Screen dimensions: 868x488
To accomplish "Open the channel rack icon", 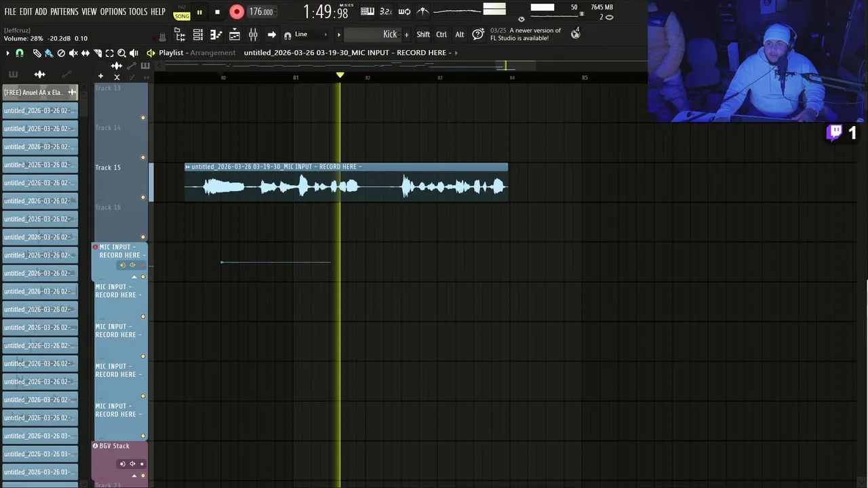I will pos(198,35).
